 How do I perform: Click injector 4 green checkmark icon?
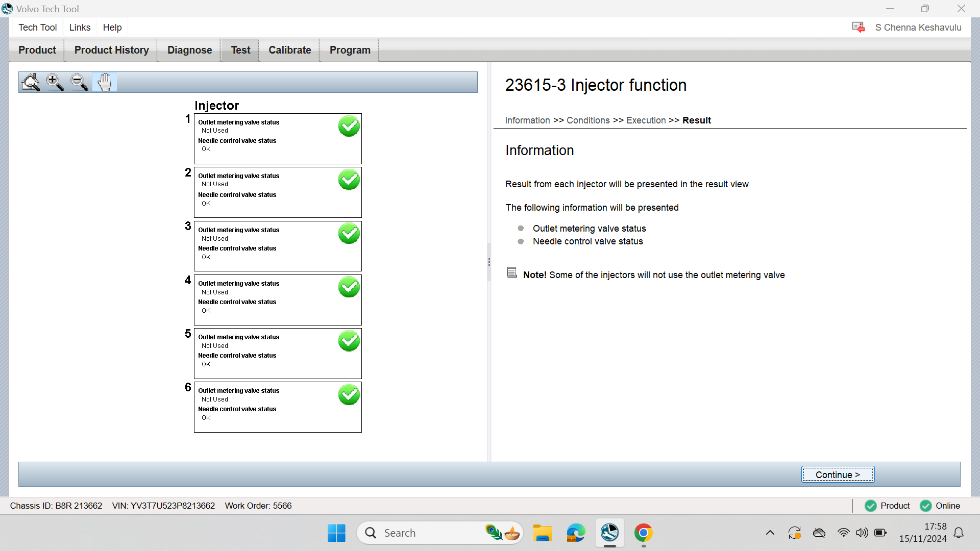(349, 287)
